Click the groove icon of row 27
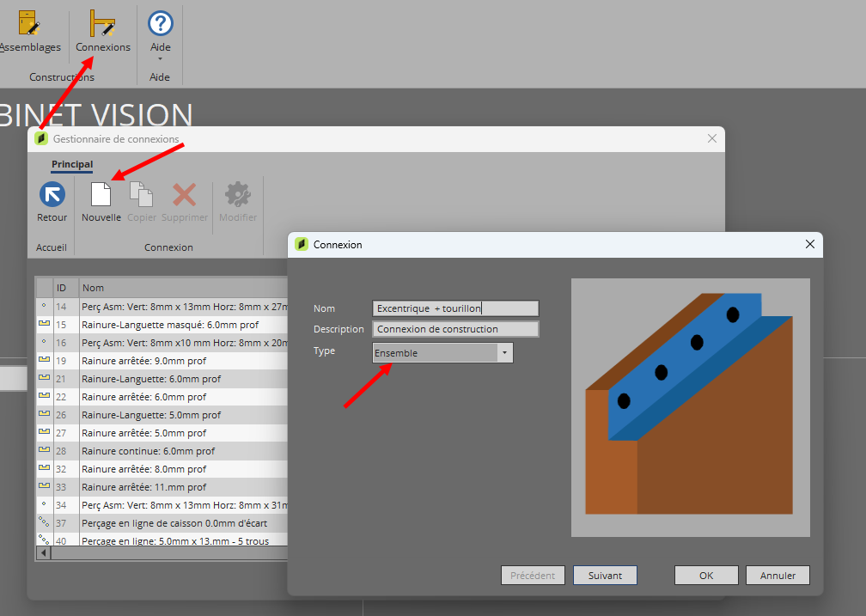 coord(44,431)
